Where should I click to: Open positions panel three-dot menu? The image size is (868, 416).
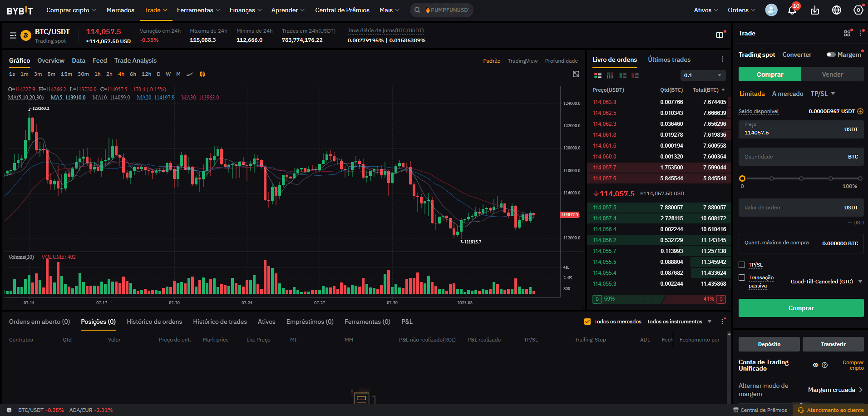(x=722, y=322)
